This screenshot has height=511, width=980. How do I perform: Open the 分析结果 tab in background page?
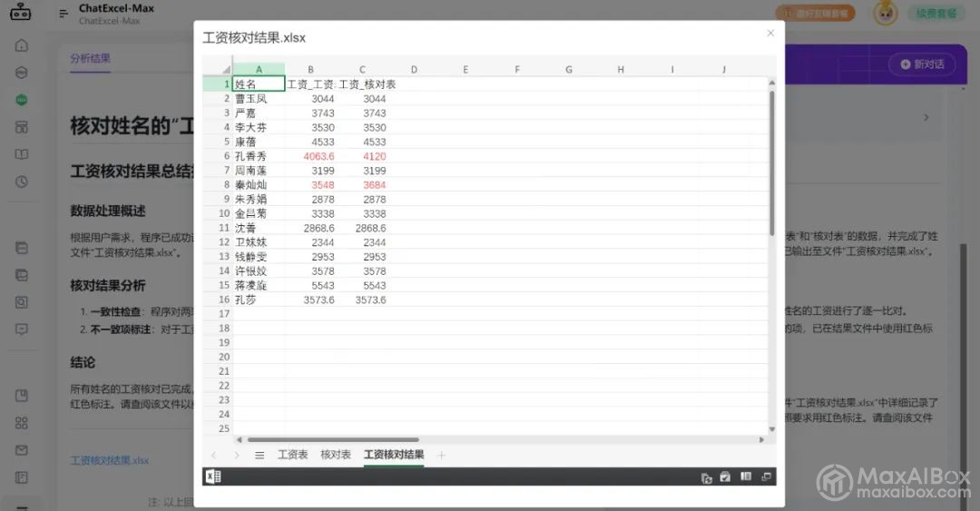pos(90,58)
